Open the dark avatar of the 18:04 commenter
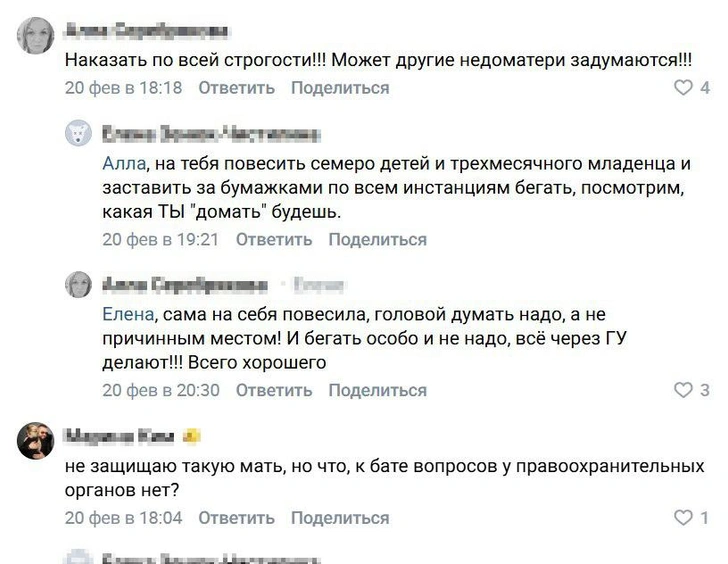 click(37, 440)
